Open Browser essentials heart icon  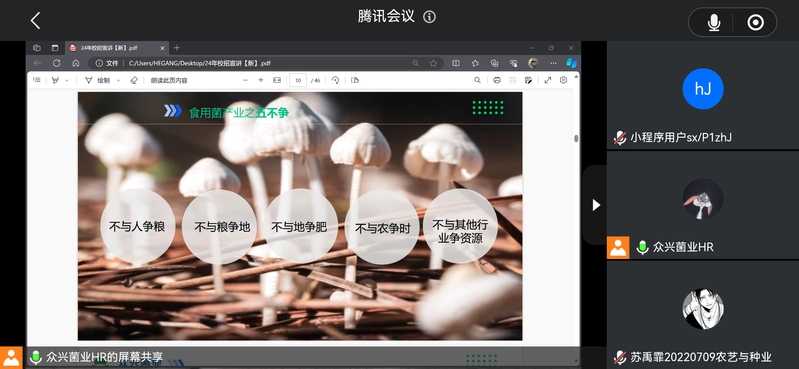coord(514,63)
